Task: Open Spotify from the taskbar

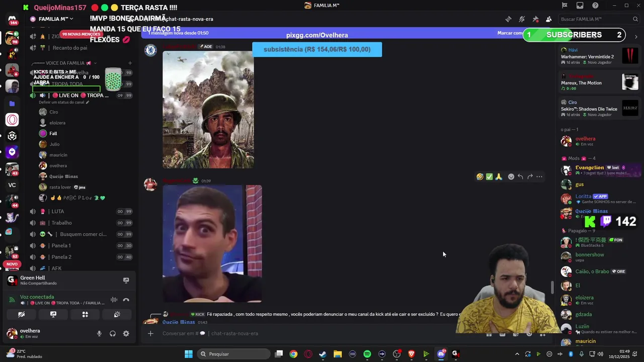Action: tap(367, 354)
